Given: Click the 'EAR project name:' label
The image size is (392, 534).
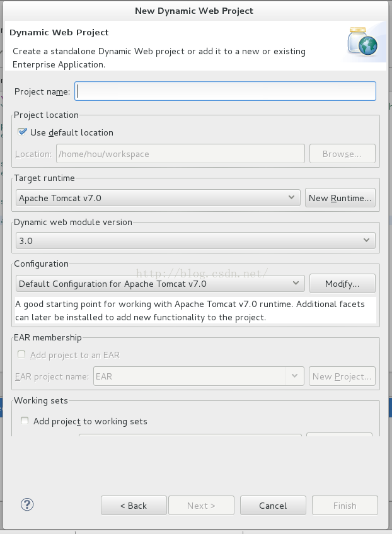Looking at the screenshot, I should click(x=52, y=376).
